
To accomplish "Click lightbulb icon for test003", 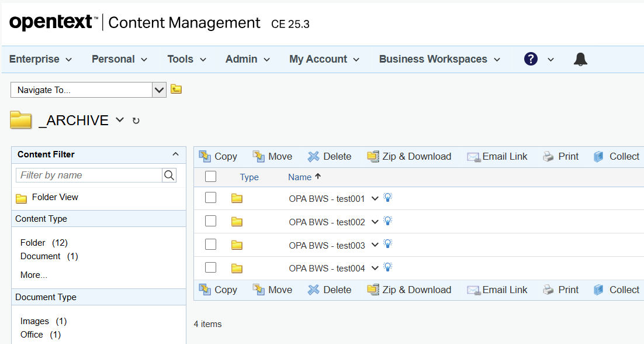I will (387, 244).
